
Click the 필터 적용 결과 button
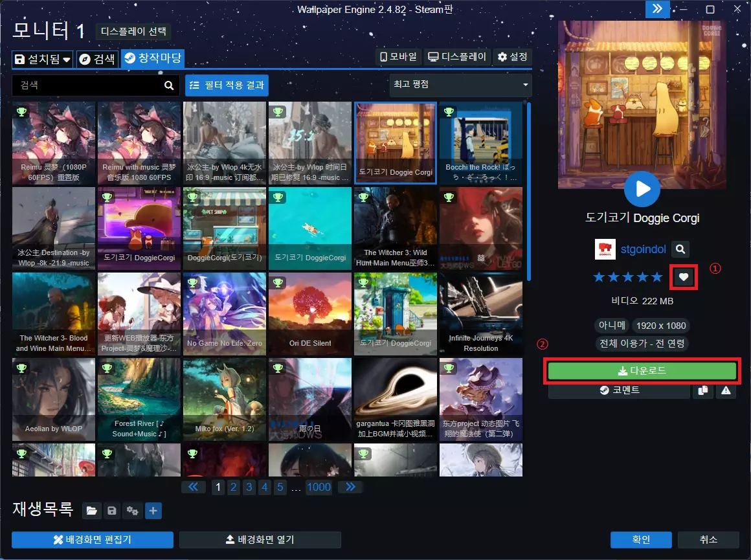227,85
